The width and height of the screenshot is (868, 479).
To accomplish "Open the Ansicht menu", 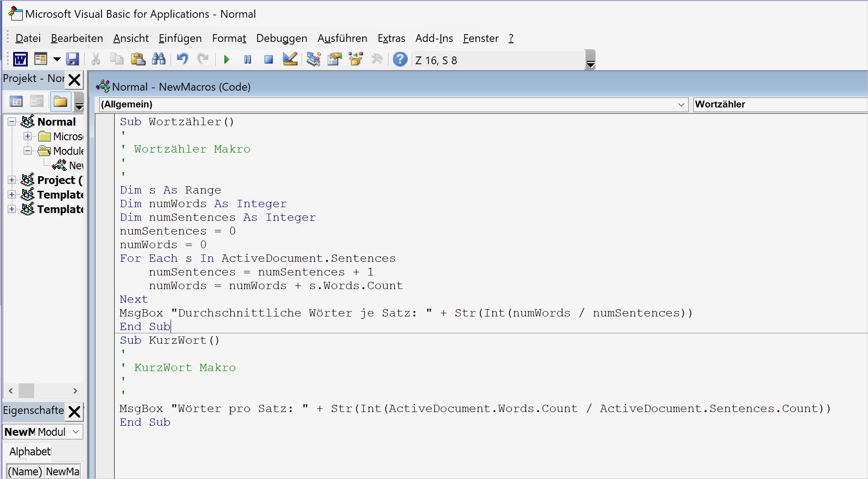I will 131,38.
